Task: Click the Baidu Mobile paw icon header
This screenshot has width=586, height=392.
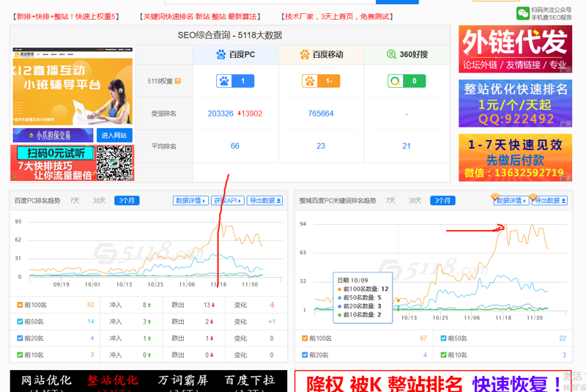Action: coord(305,54)
